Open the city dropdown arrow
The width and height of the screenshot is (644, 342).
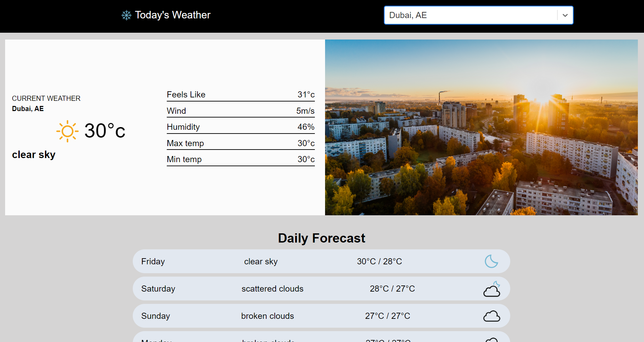pos(565,15)
